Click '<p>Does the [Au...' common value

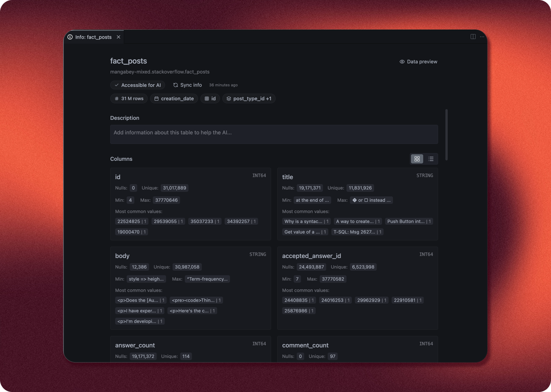(x=141, y=301)
